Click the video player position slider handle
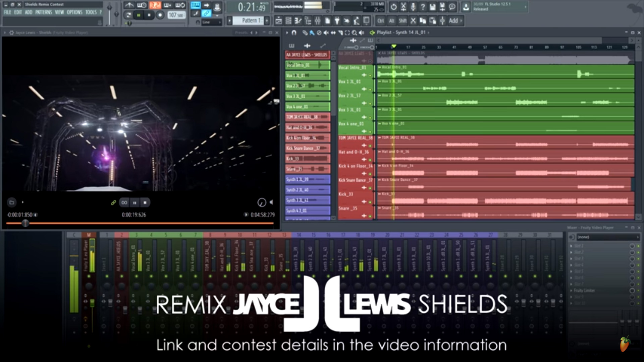This screenshot has height=362, width=644. point(25,223)
